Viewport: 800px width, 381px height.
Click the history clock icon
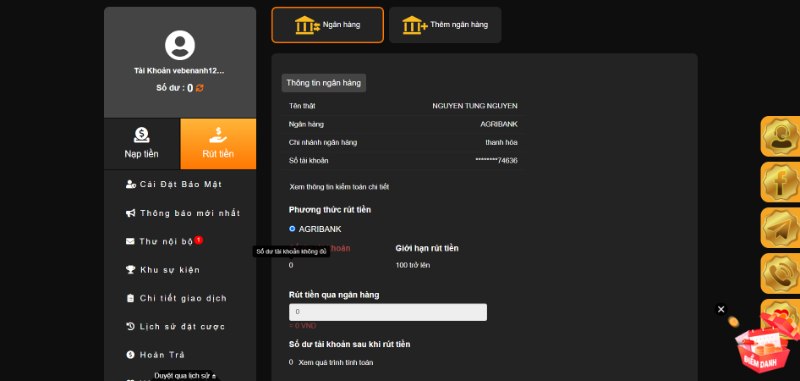point(130,326)
